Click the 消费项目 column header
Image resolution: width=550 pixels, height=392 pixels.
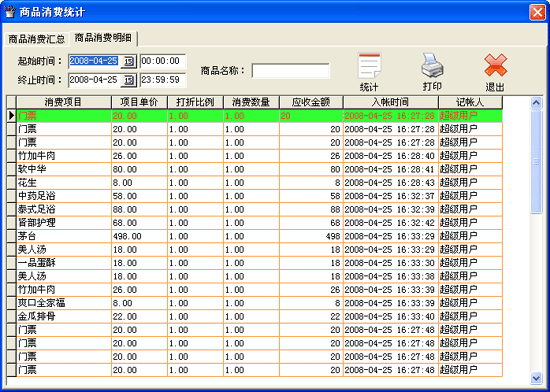click(63, 102)
